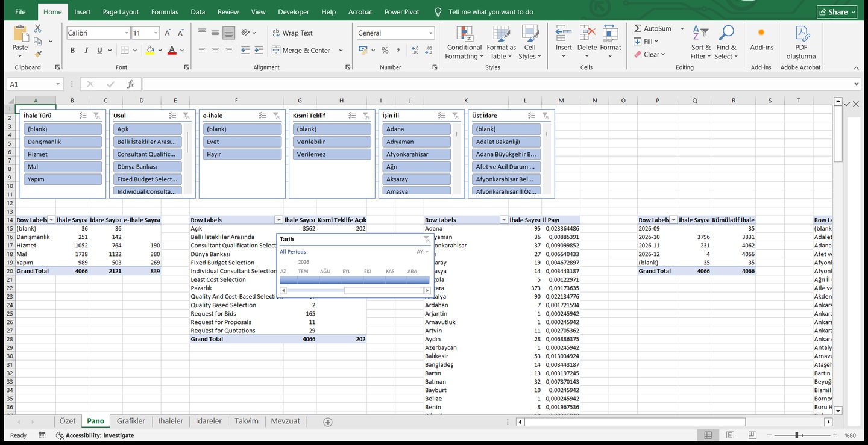The width and height of the screenshot is (868, 445).
Task: Open the Borders button
Action: point(124,51)
